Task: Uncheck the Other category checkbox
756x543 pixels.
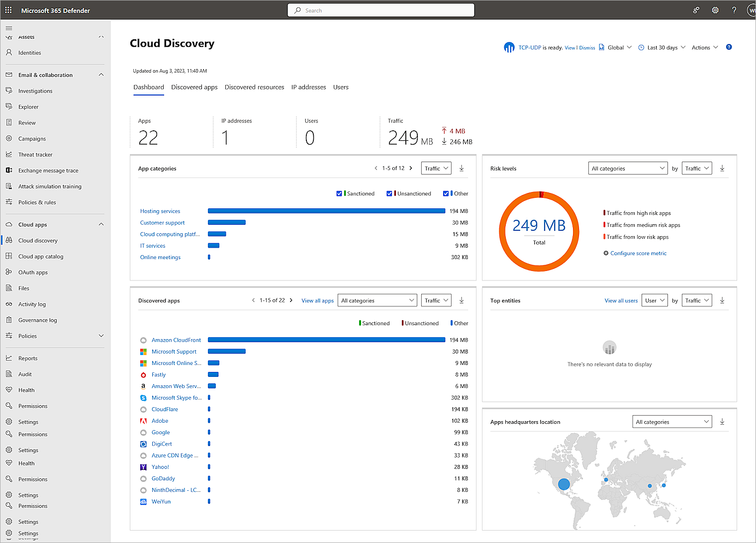Action: pos(446,193)
